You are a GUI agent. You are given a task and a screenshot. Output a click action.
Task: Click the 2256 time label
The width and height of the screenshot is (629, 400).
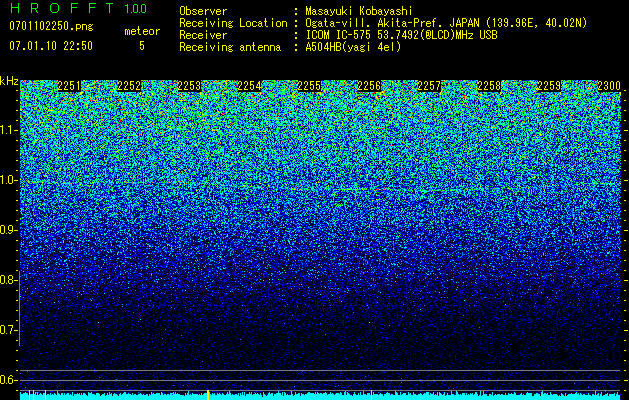pos(369,86)
